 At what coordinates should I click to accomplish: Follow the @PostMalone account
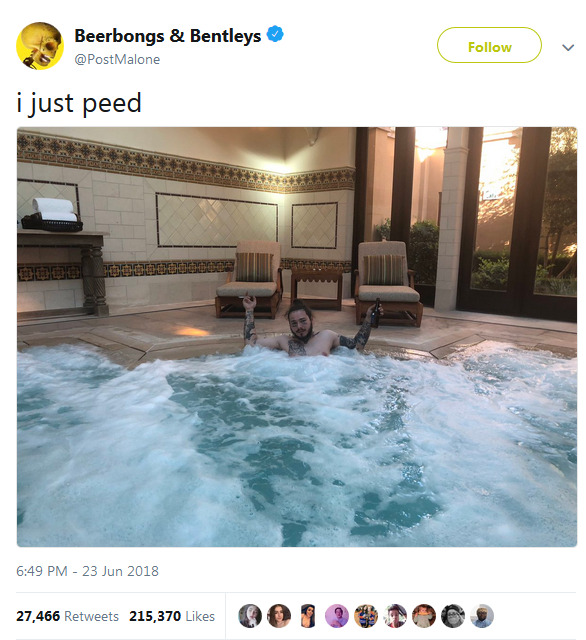(489, 45)
